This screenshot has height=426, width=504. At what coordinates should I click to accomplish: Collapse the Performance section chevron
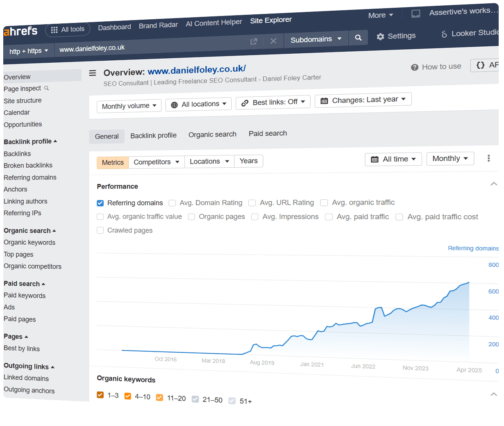(x=494, y=184)
